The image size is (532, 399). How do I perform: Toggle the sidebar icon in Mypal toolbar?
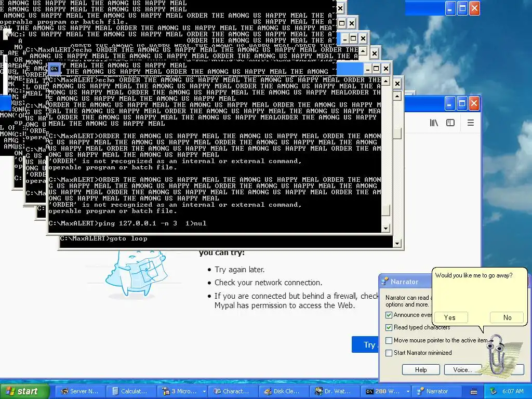[x=450, y=123]
